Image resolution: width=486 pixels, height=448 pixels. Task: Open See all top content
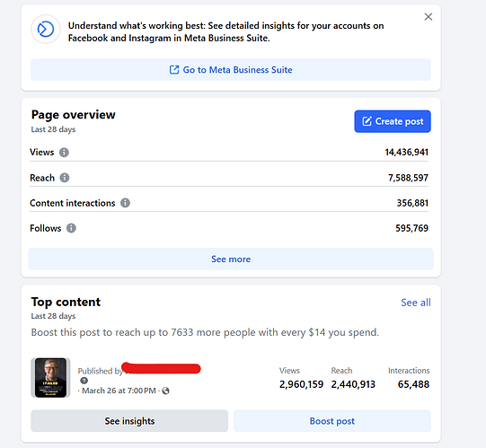(416, 303)
